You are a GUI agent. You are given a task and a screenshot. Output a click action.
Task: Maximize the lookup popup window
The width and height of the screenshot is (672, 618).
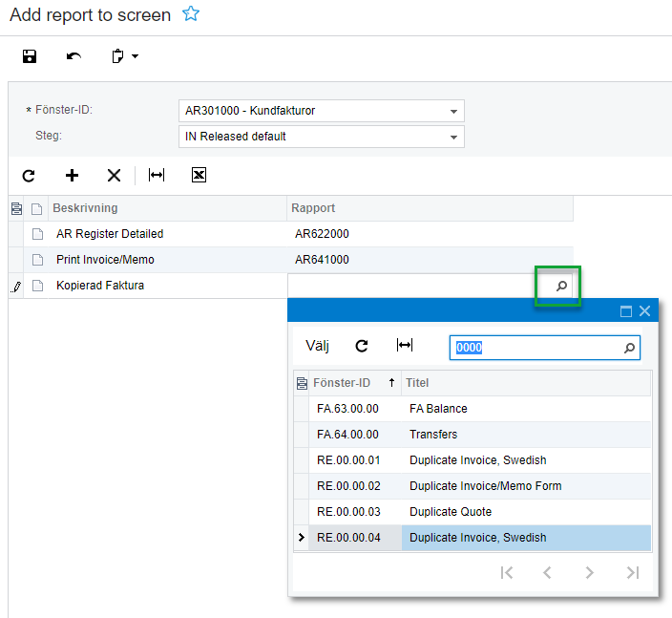(626, 310)
